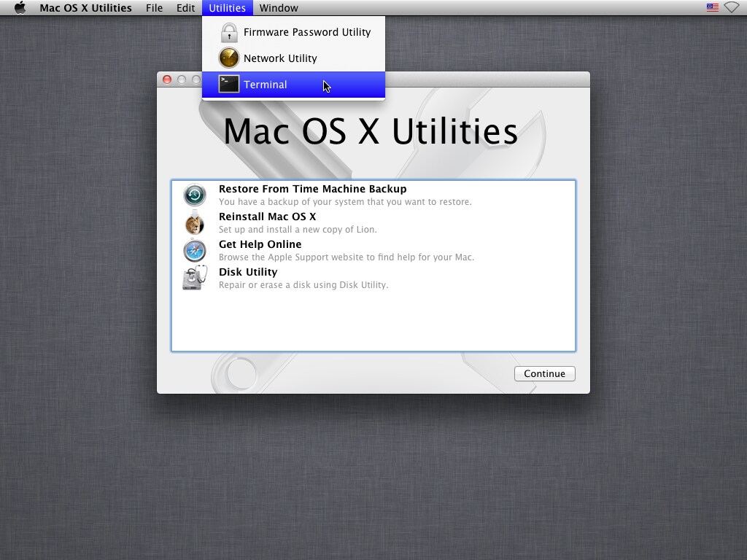747x560 pixels.
Task: Click the Time Machine icon
Action: pyautogui.click(x=194, y=195)
